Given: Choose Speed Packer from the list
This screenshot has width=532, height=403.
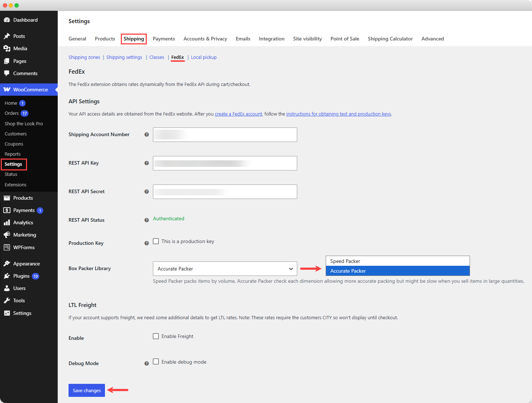Looking at the screenshot, I should [x=397, y=261].
